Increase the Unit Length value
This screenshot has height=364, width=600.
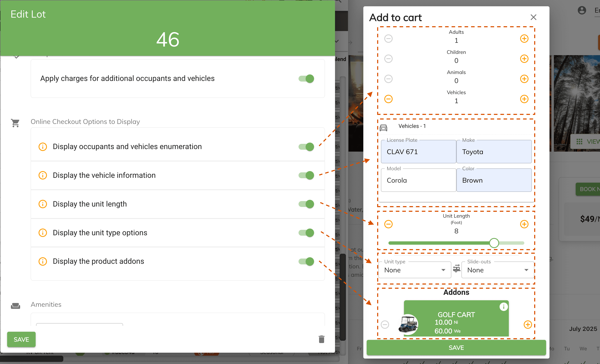[524, 224]
